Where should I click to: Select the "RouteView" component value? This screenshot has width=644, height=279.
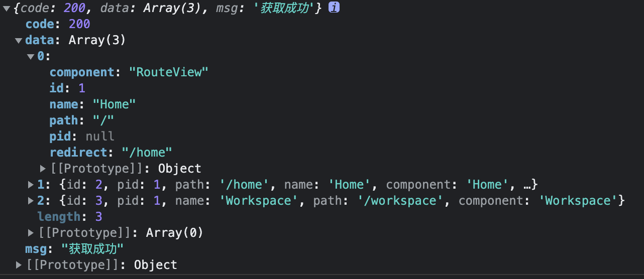point(168,72)
